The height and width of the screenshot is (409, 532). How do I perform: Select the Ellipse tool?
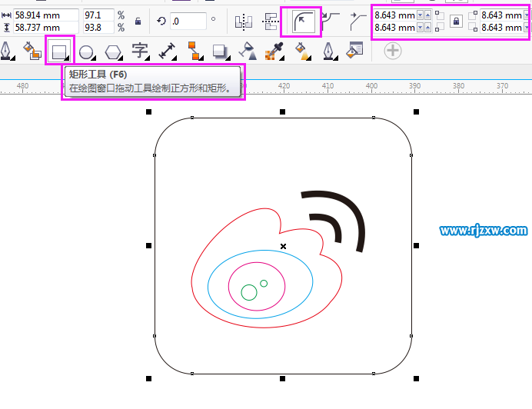86,52
